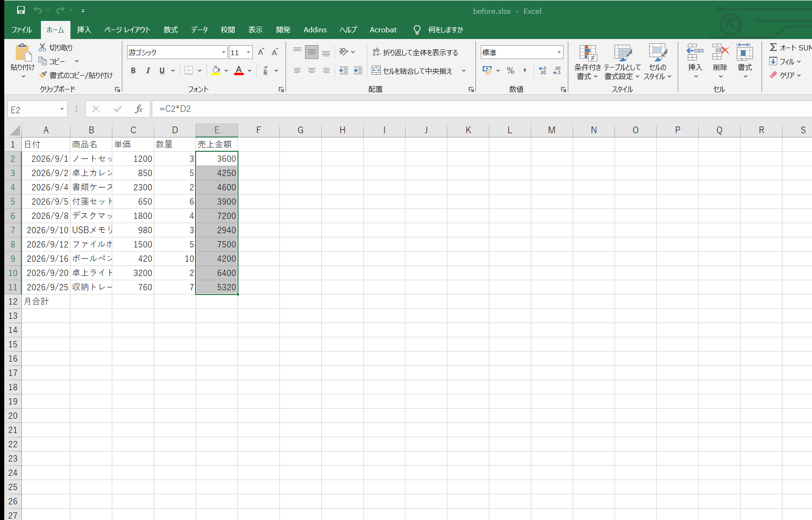Apply red font color swatch

coord(239,70)
